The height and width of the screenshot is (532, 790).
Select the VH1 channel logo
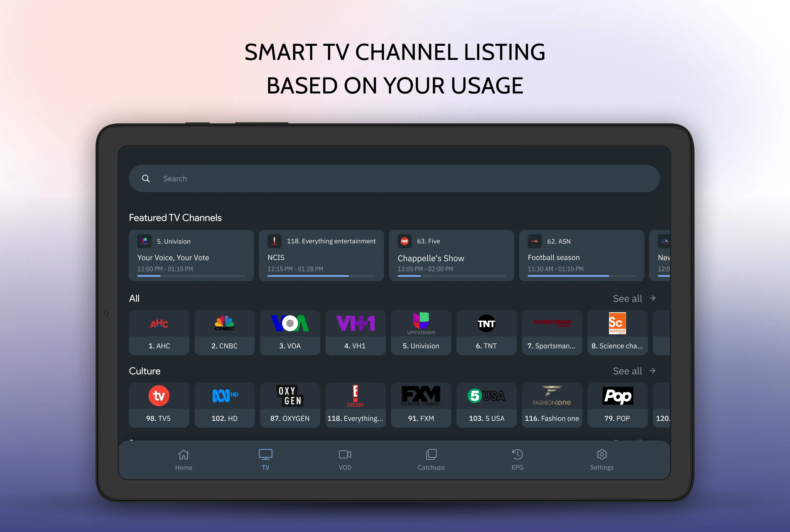pos(356,323)
